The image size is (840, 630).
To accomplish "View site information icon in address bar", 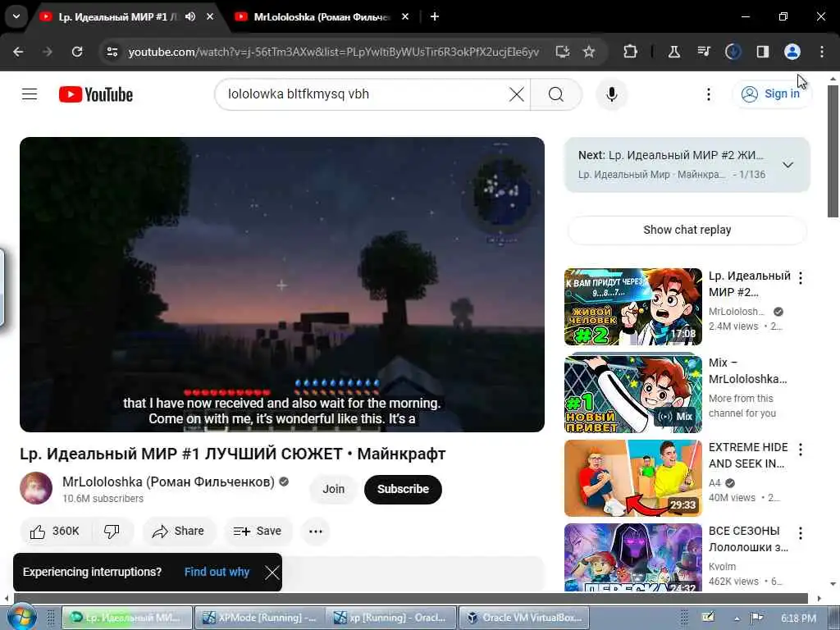I will 112,52.
